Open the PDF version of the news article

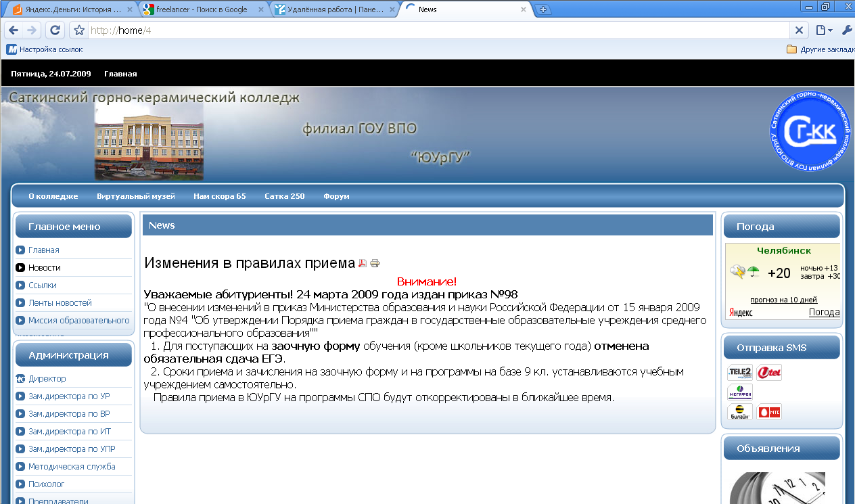pos(363,262)
